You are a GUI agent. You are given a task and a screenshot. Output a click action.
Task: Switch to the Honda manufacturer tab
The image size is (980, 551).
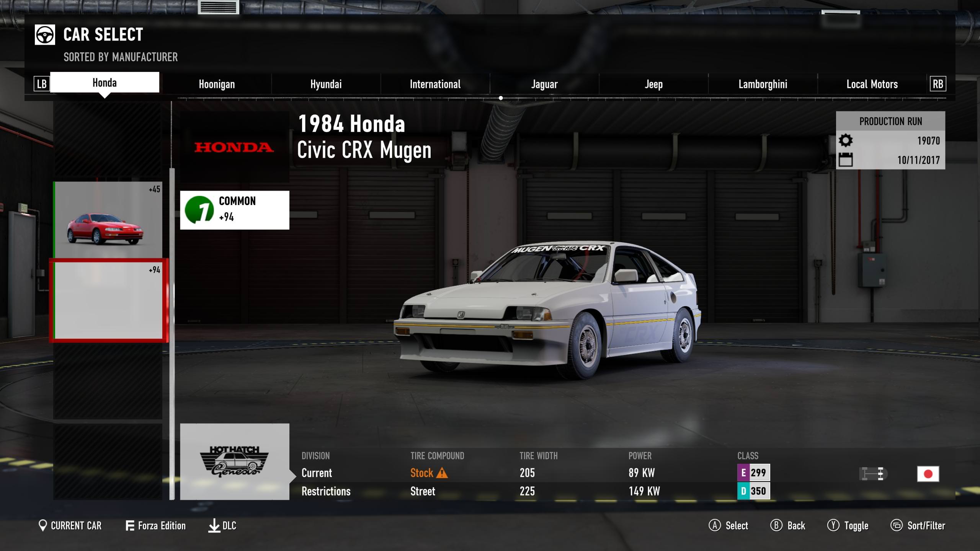click(x=105, y=82)
